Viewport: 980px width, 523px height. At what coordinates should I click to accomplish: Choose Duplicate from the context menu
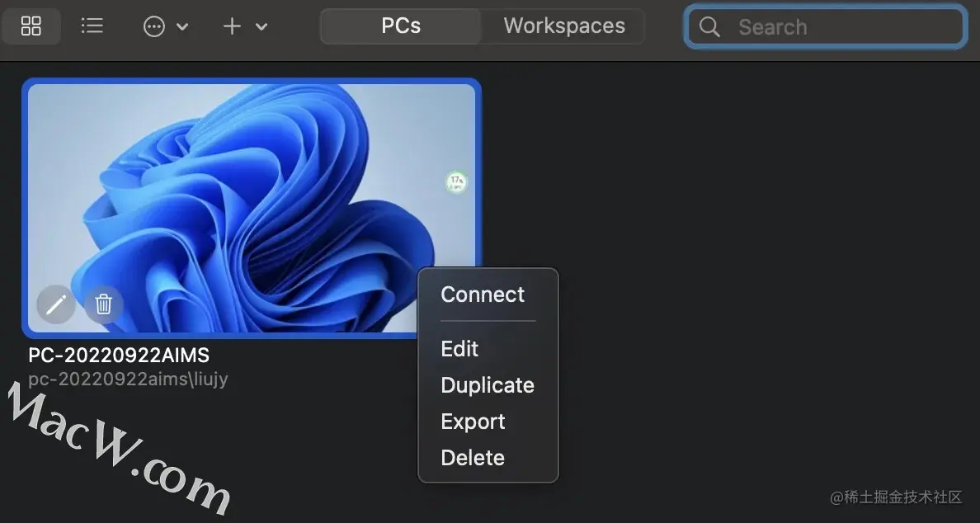coord(488,385)
